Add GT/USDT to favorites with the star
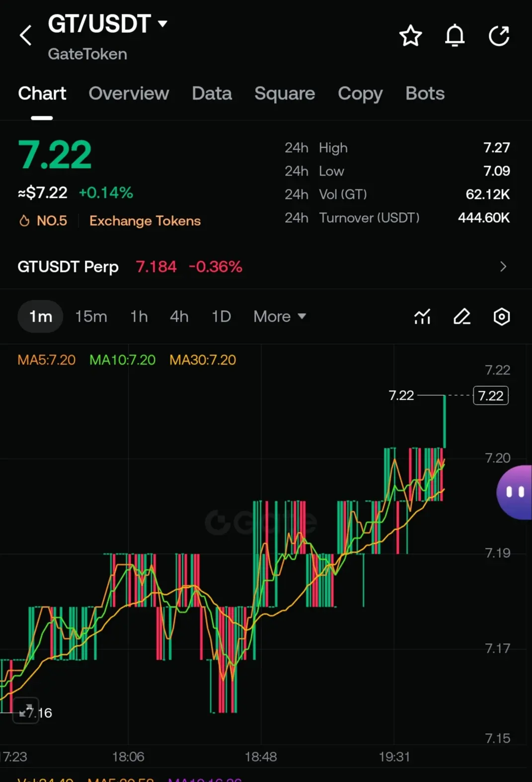The height and width of the screenshot is (782, 532). pyautogui.click(x=410, y=36)
